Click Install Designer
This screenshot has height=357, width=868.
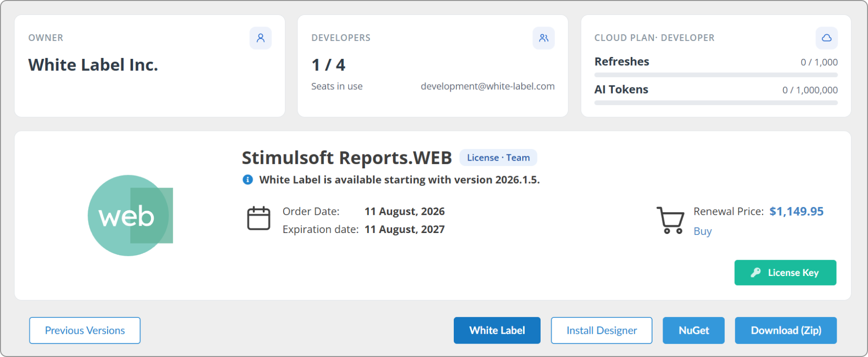click(601, 330)
